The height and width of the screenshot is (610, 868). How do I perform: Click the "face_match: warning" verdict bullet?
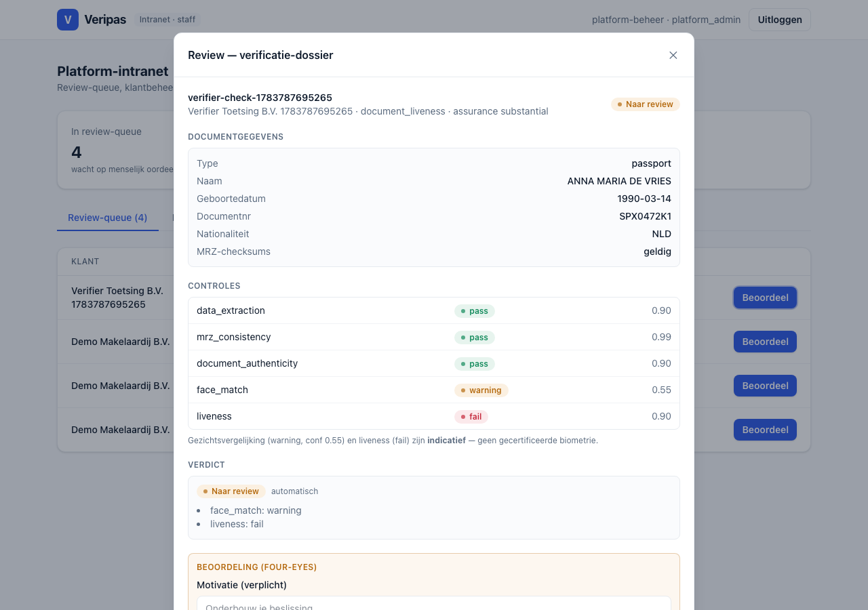click(x=256, y=510)
